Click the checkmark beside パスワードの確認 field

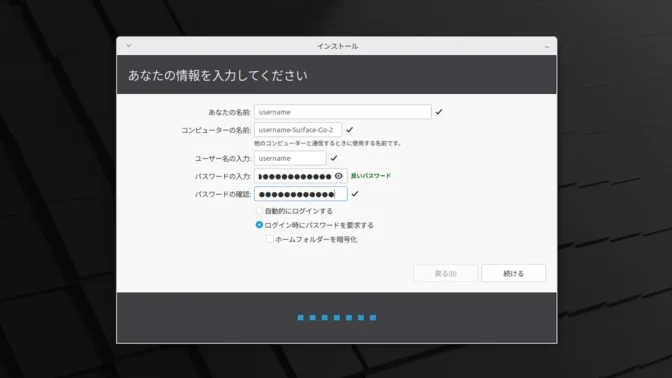tap(355, 194)
